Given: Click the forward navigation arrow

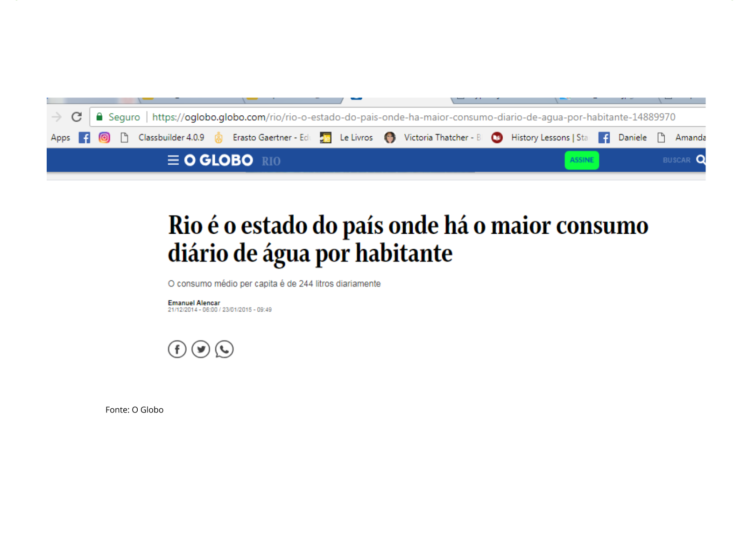Looking at the screenshot, I should pyautogui.click(x=56, y=117).
